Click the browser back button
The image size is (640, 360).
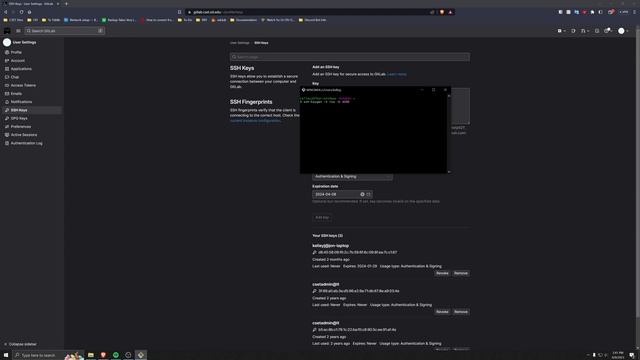coord(6,12)
